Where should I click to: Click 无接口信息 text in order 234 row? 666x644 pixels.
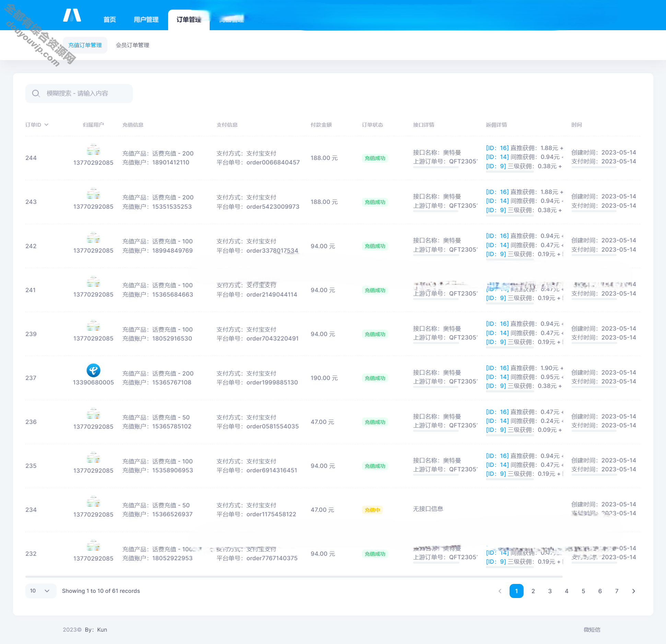(x=428, y=509)
